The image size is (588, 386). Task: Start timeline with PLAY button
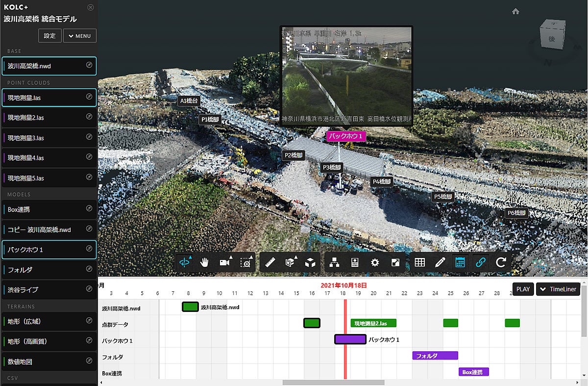[523, 289]
